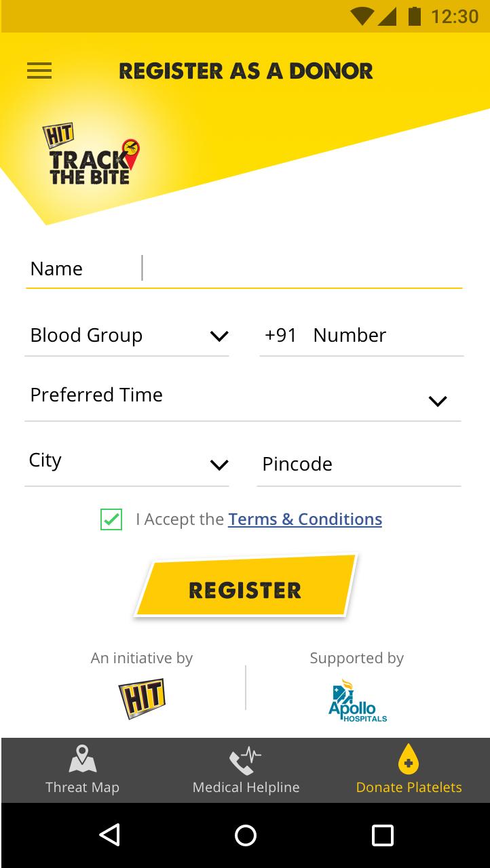Tap the HIT Track The Bite logo
Image resolution: width=490 pixels, height=868 pixels.
pos(91,155)
